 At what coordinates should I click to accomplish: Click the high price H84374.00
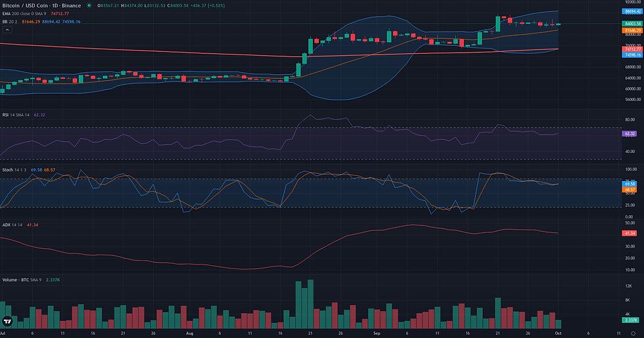[x=131, y=6]
